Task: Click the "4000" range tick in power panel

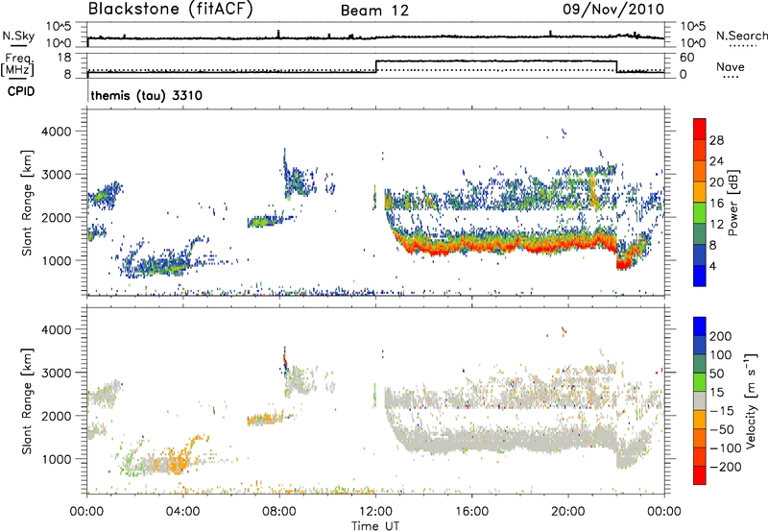Action: click(56, 132)
